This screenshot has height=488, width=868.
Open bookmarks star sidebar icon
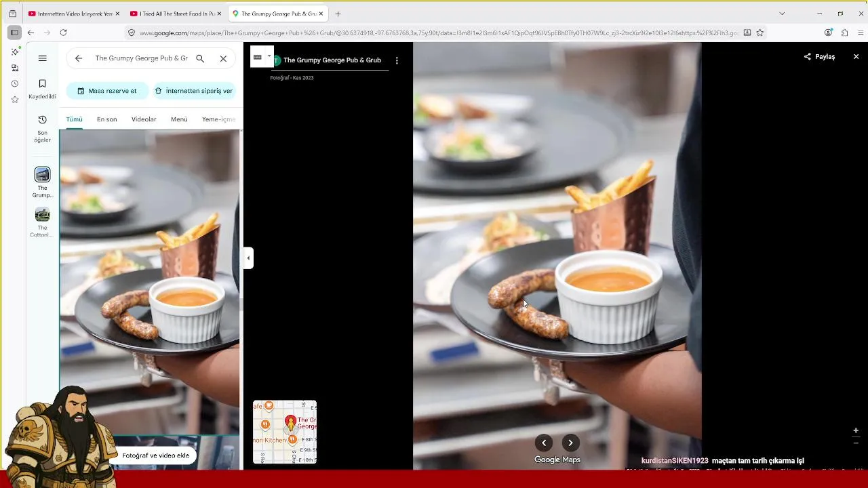point(15,100)
